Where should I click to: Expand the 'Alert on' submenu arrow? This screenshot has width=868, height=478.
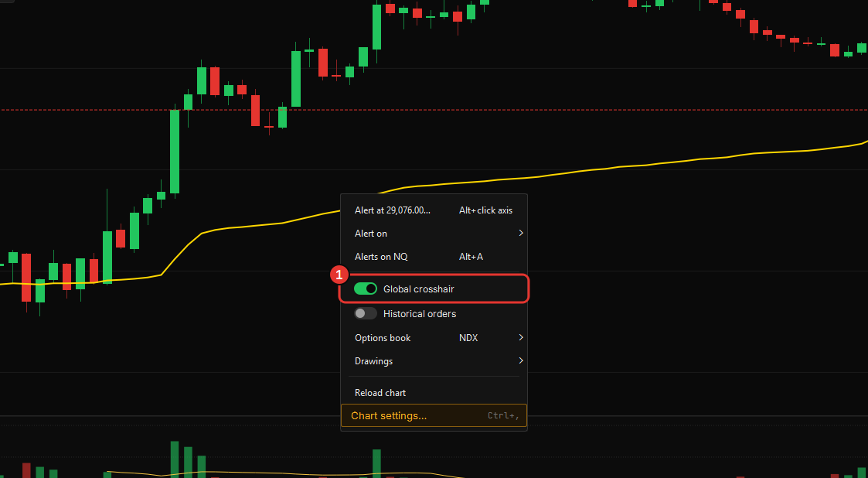520,233
